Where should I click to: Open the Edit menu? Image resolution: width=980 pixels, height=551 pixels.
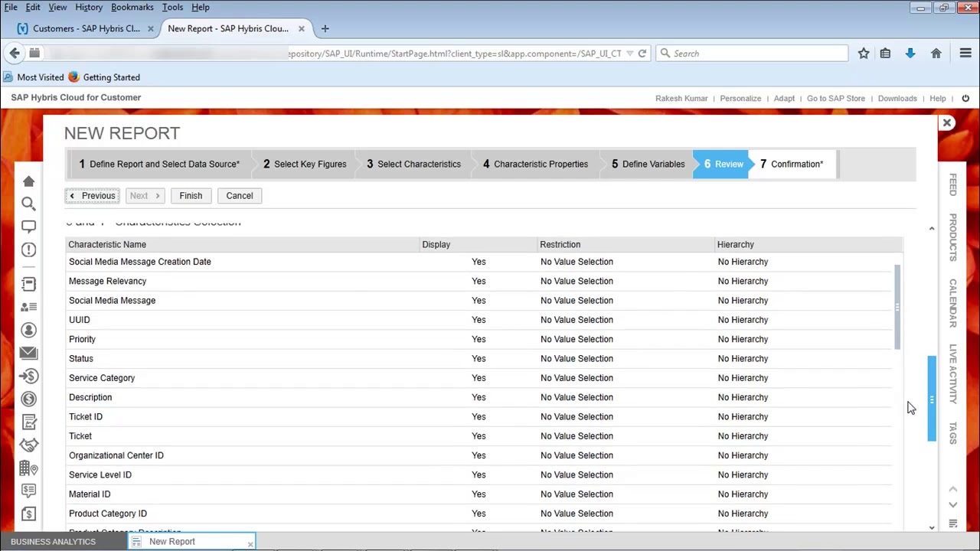(33, 7)
